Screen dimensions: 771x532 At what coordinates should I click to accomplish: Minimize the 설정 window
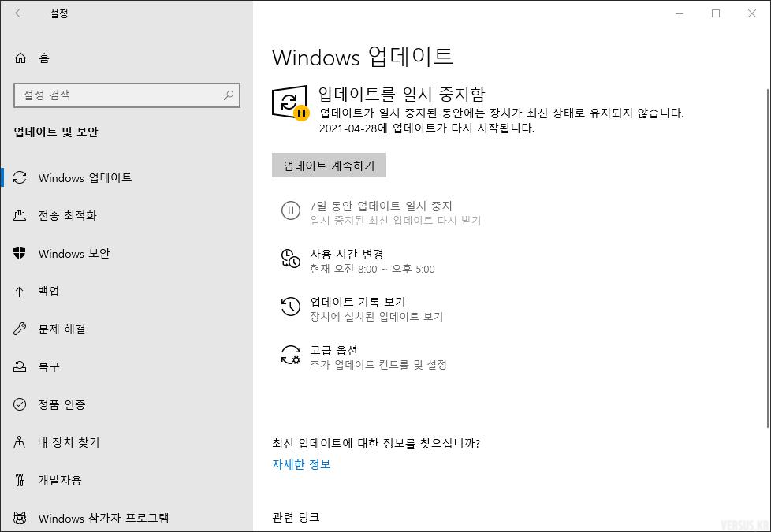click(x=680, y=13)
